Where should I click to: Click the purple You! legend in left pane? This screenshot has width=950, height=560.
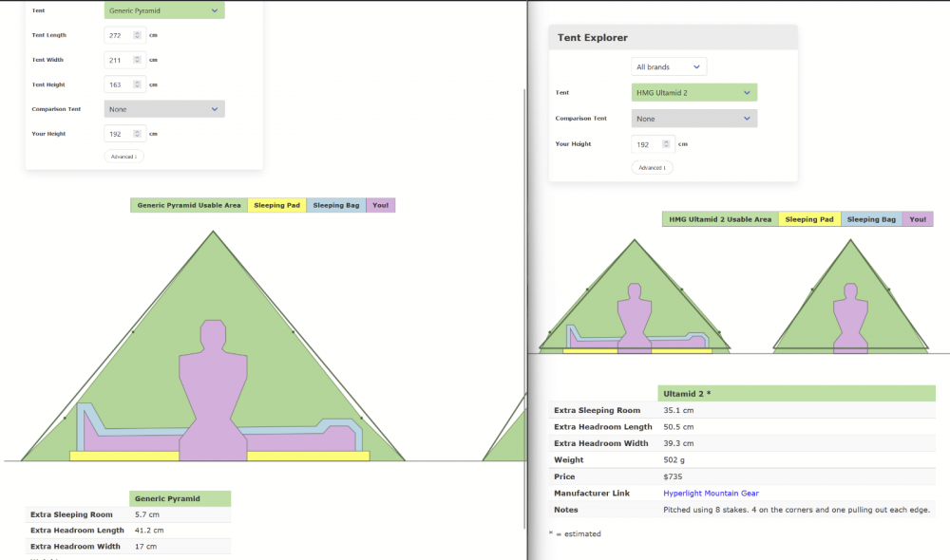[x=380, y=205]
